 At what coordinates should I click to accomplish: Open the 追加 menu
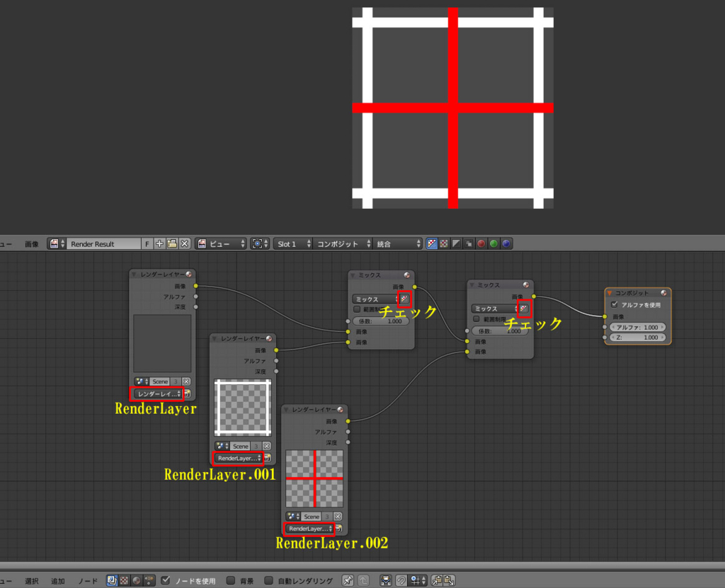58,581
